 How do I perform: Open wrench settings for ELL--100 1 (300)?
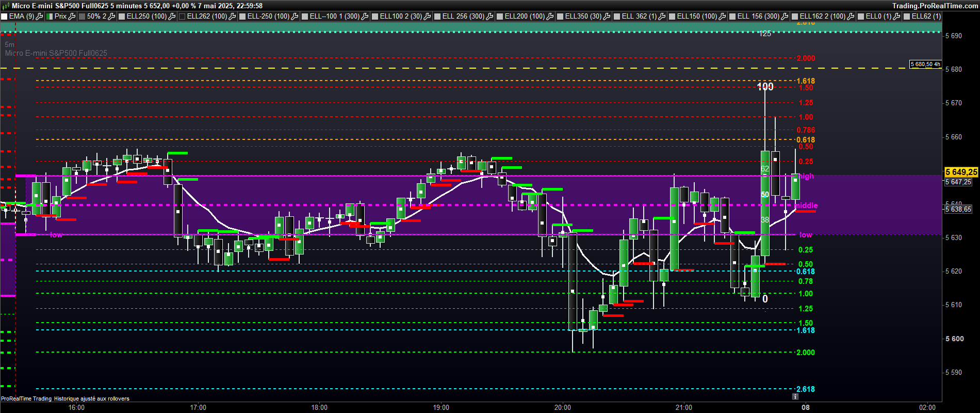(x=365, y=16)
